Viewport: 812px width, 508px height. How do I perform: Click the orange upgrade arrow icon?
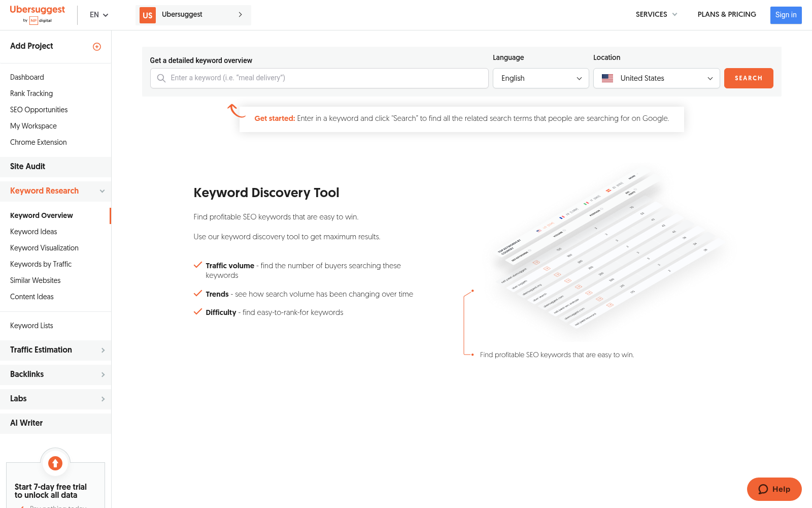55,463
